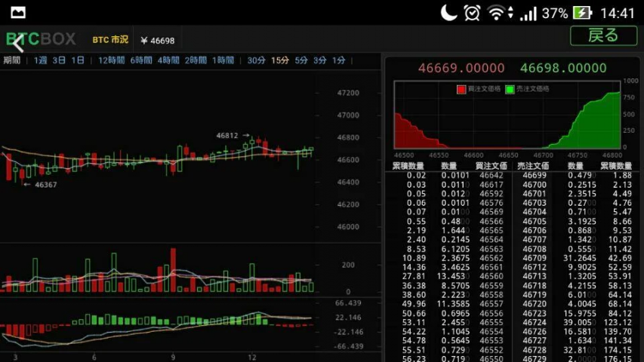This screenshot has height=362, width=644.
Task: Select the 3日 period
Action: (x=59, y=60)
